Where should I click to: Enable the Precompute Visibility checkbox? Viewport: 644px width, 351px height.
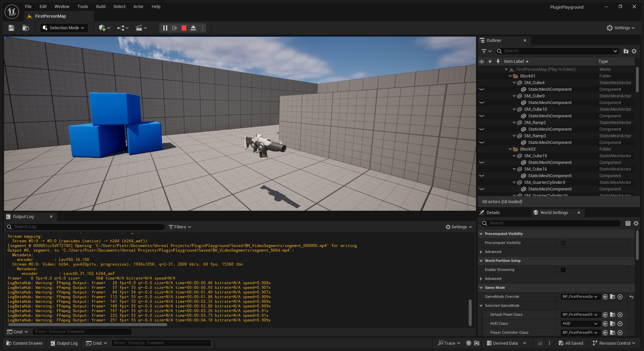[x=563, y=243]
